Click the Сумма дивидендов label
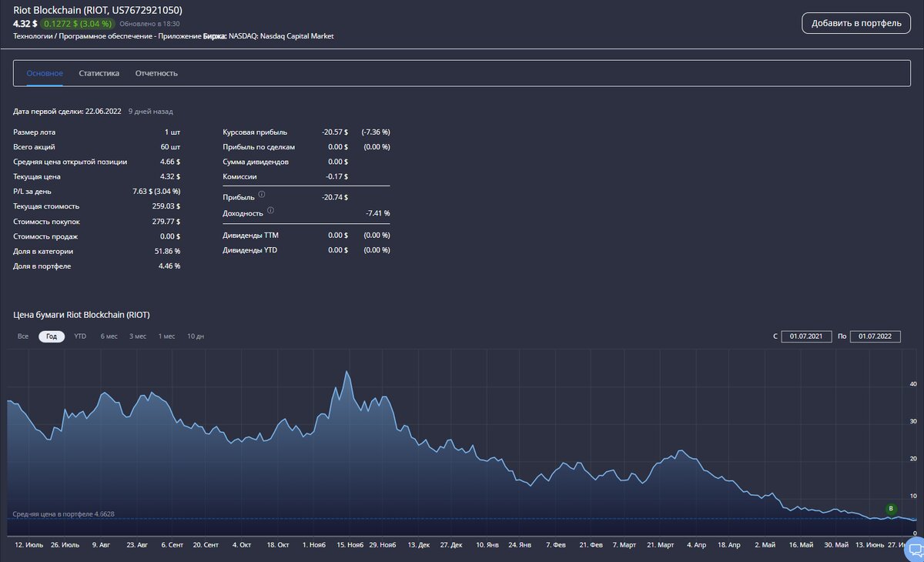Viewport: 924px width, 562px height. click(x=256, y=162)
